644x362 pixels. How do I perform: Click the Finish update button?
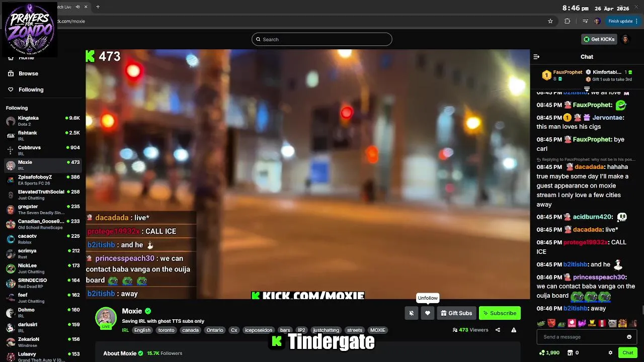coord(623,21)
